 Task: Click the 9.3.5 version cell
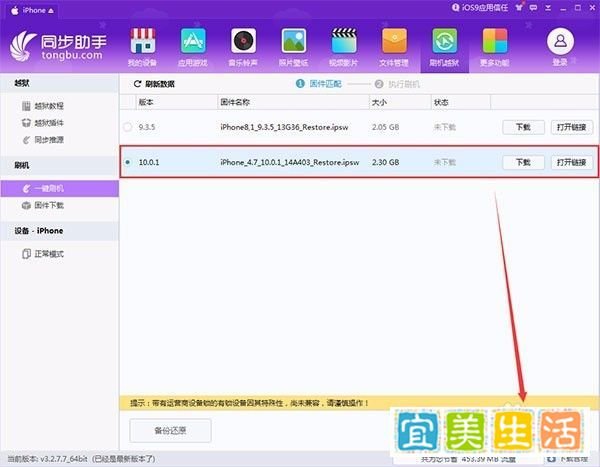[147, 127]
